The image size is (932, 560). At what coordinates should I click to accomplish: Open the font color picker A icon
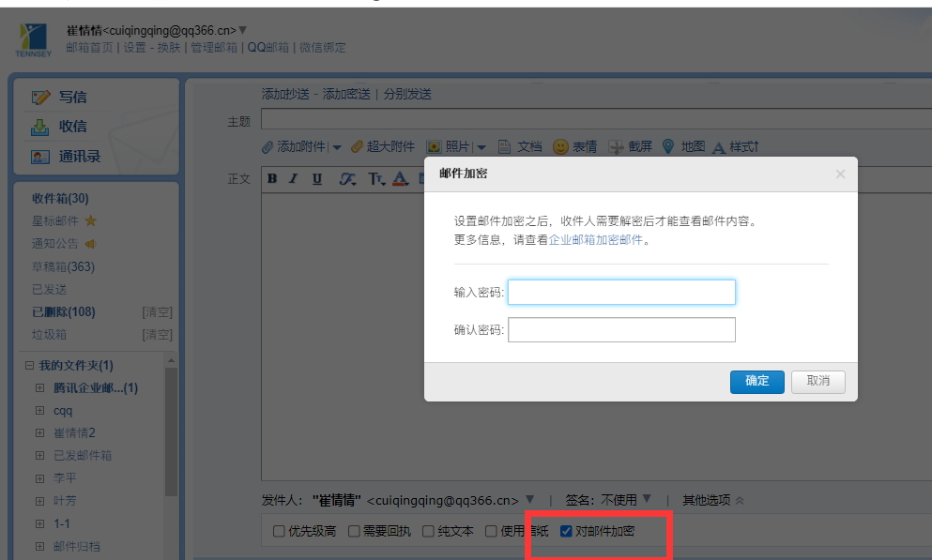click(x=401, y=178)
